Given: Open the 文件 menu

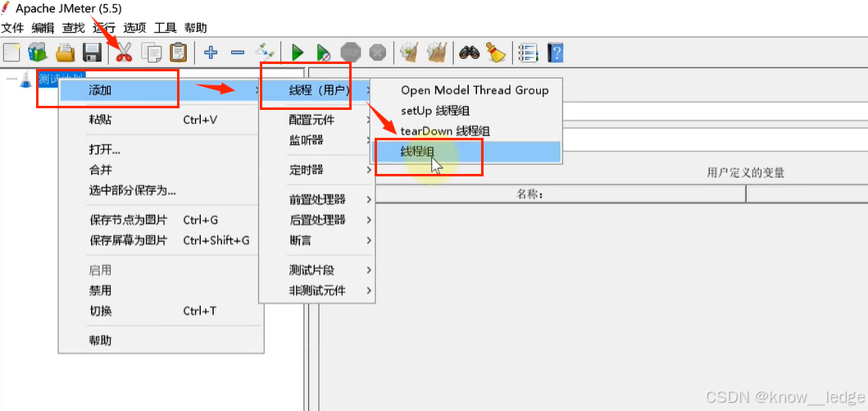Looking at the screenshot, I should 13,28.
